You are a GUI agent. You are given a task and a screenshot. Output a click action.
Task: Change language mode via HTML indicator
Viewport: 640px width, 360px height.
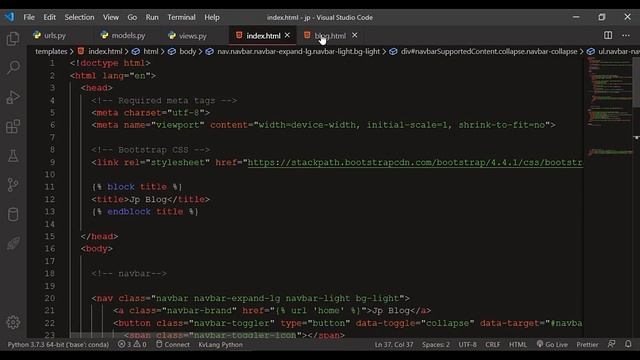coord(518,344)
